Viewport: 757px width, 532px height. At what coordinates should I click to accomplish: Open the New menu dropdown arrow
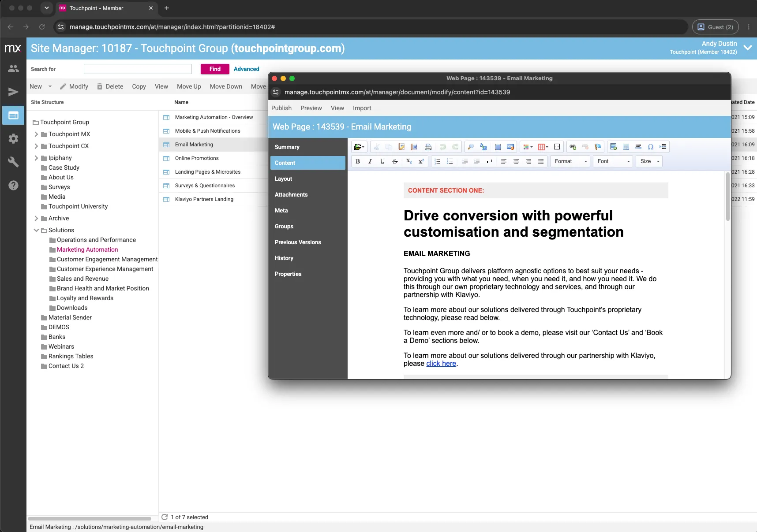[x=50, y=86]
